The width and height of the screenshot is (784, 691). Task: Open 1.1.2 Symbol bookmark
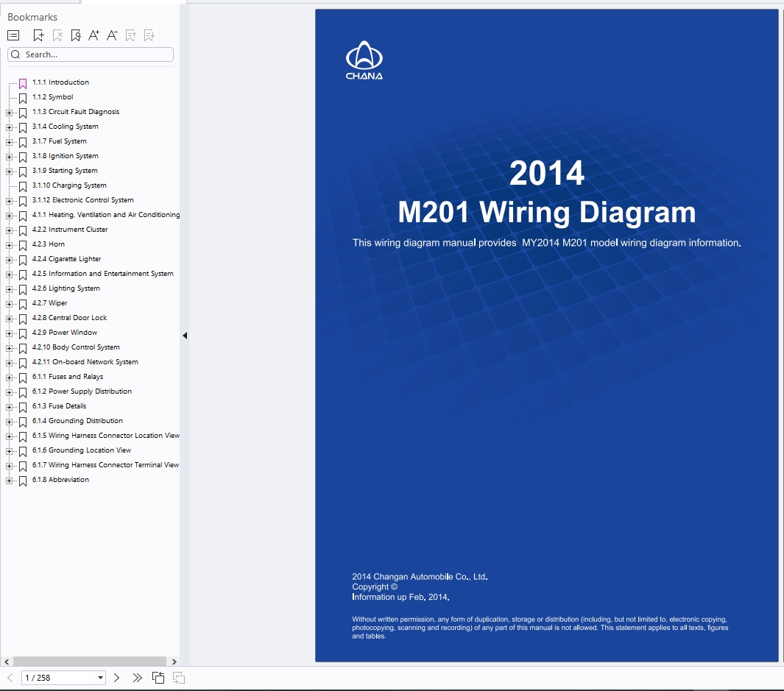(x=52, y=97)
